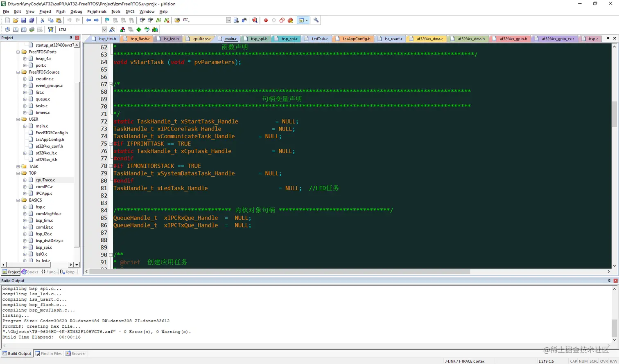This screenshot has width=619, height=364.
Task: Open Manage Run-Time Environment green diamond
Action: (139, 29)
